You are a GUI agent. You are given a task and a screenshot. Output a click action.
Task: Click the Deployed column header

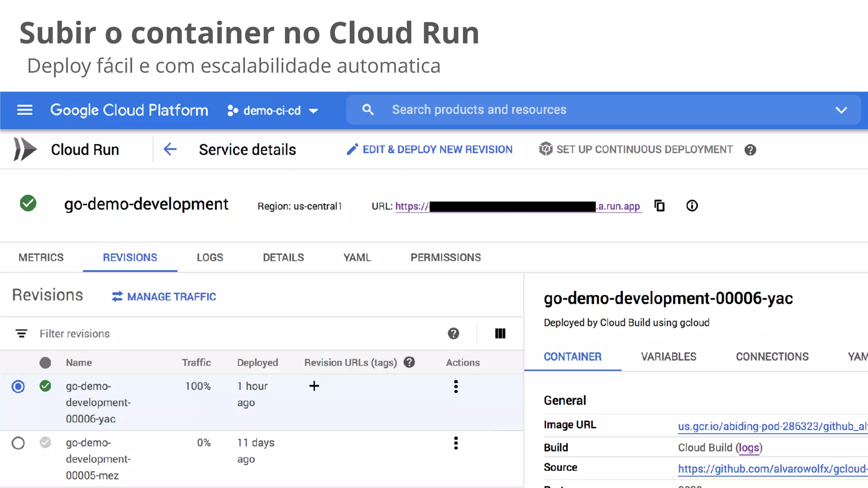coord(258,363)
